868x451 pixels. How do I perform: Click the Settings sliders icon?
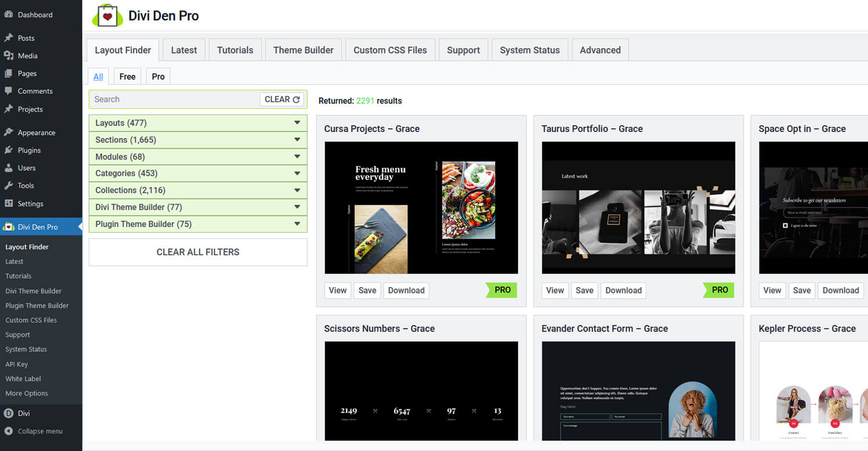point(9,204)
